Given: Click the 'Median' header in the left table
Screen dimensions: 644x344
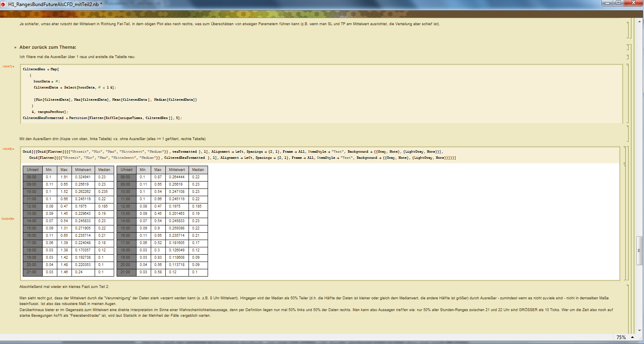Looking at the screenshot, I should point(104,170).
